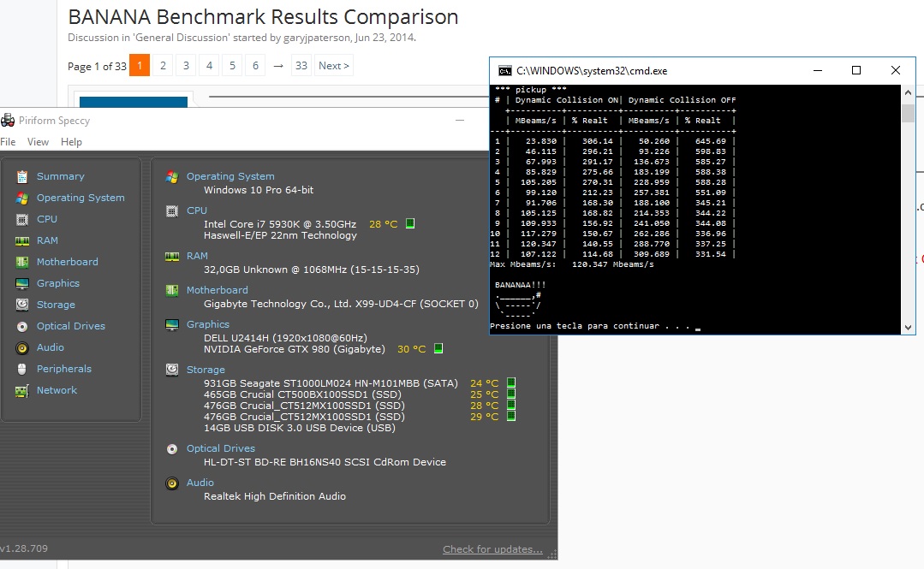Click the CPU temperature green indicator icon
The height and width of the screenshot is (569, 924).
click(410, 223)
